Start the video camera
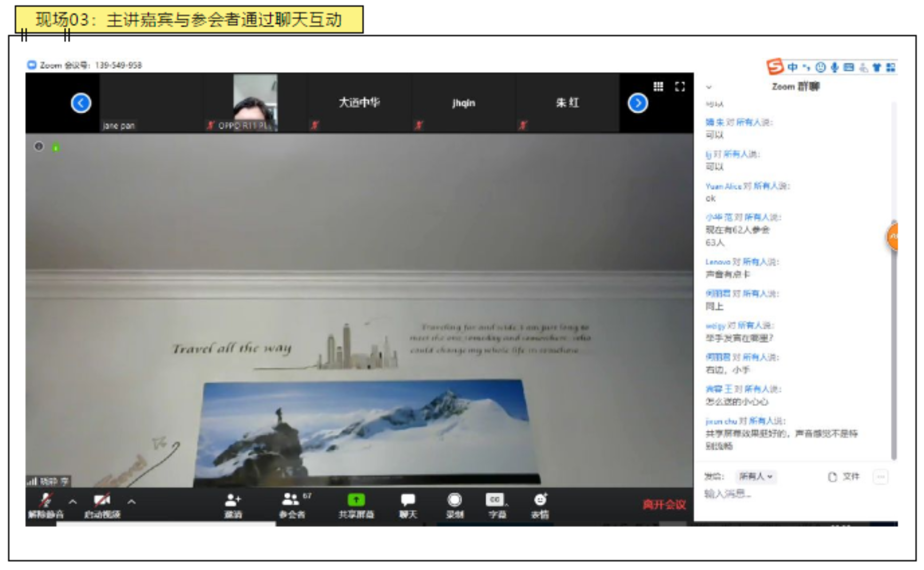The image size is (924, 570). 100,503
